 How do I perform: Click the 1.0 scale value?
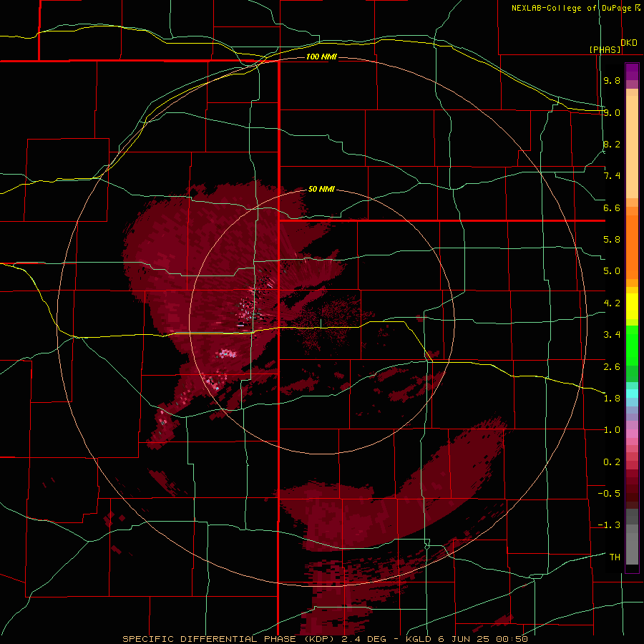click(612, 430)
